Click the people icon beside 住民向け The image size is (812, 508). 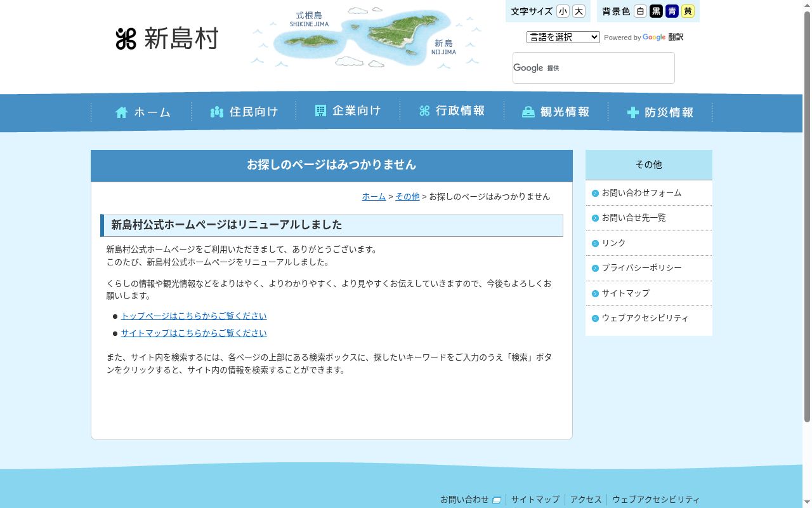click(217, 112)
